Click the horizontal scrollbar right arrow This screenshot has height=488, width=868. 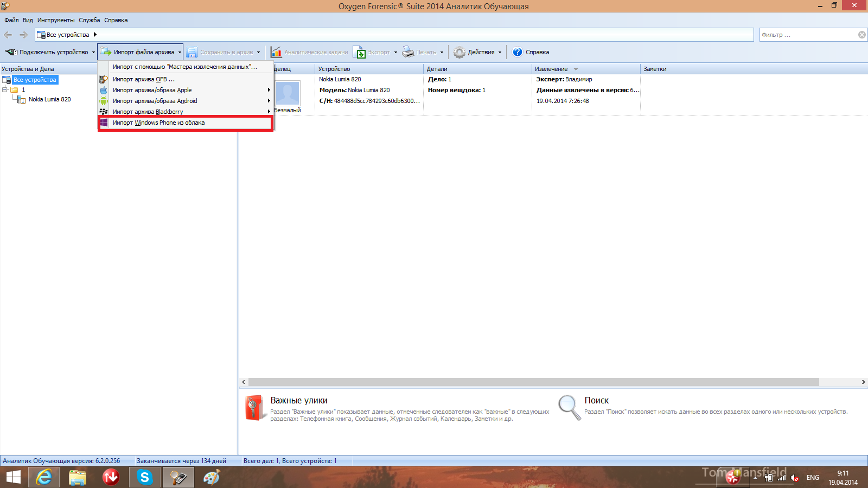(x=863, y=382)
